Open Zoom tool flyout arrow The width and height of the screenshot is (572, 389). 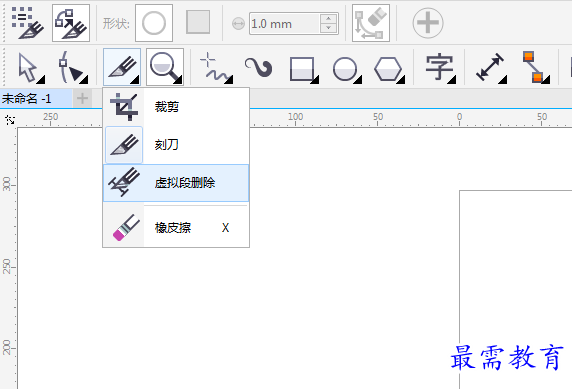(178, 80)
